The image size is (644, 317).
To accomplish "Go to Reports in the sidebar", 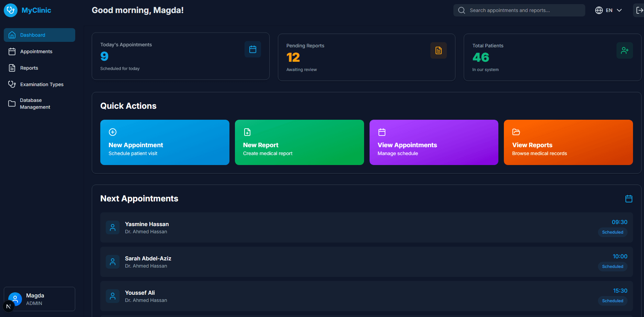I will point(29,68).
